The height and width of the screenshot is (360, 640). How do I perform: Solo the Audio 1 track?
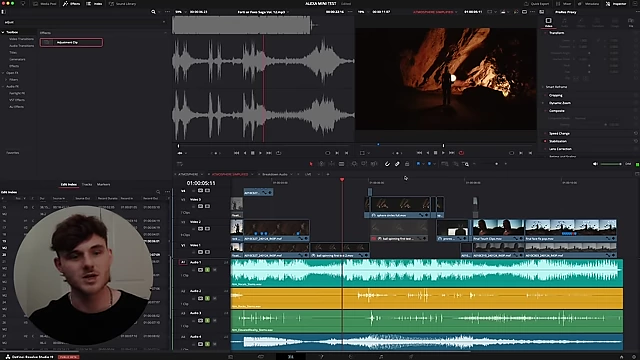tap(207, 270)
